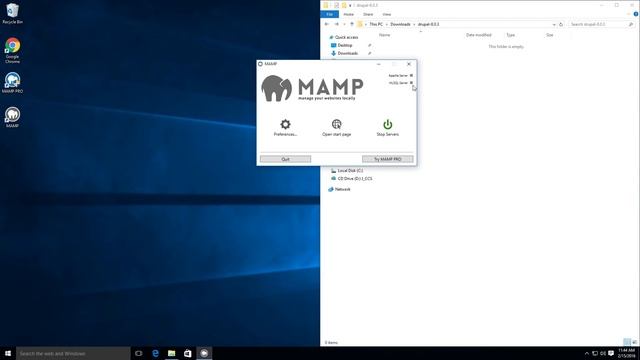Open the Action Center notification icon
The height and width of the screenshot is (360, 640).
pyautogui.click(x=611, y=353)
